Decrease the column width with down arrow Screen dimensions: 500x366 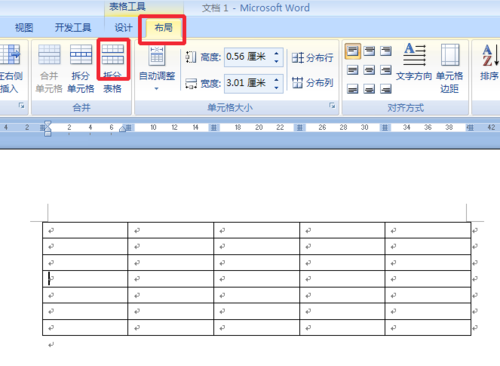point(276,88)
